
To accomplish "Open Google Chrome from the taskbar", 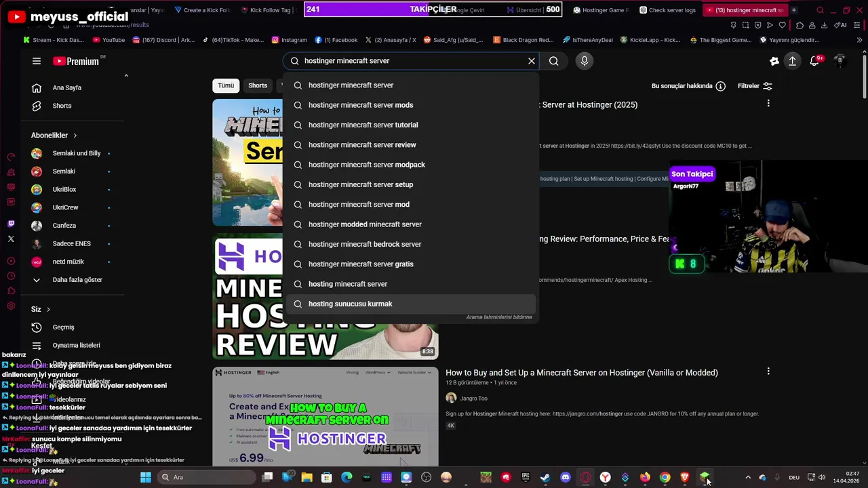I will [665, 477].
